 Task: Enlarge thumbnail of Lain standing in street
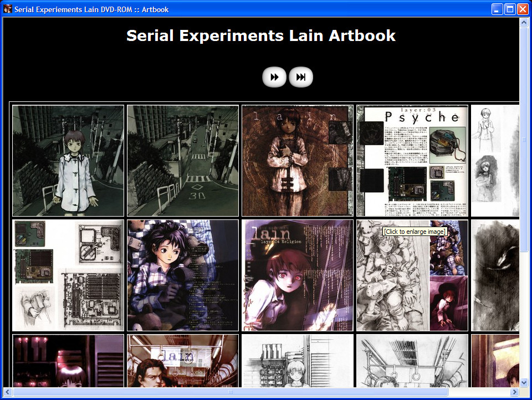pyautogui.click(x=68, y=161)
